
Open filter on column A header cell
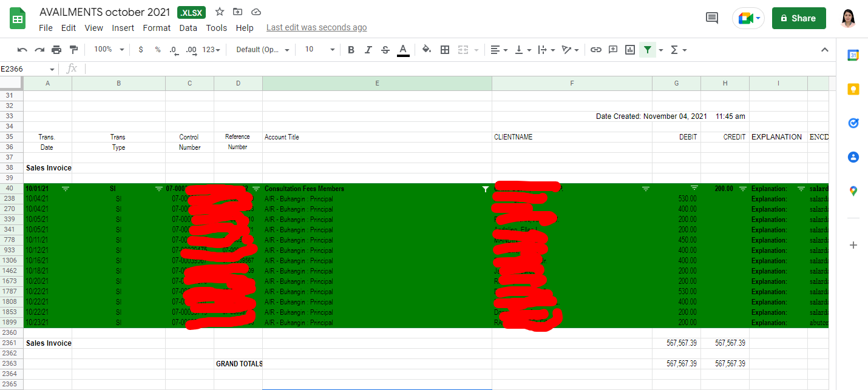point(66,189)
